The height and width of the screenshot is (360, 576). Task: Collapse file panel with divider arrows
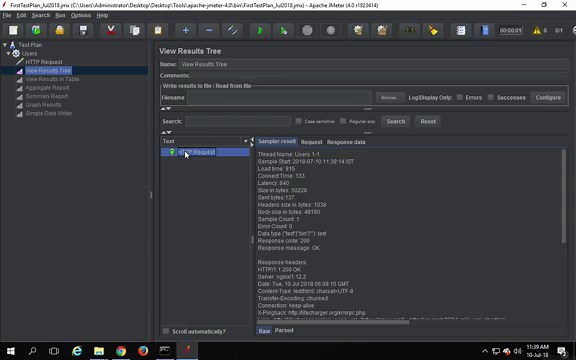point(166,109)
